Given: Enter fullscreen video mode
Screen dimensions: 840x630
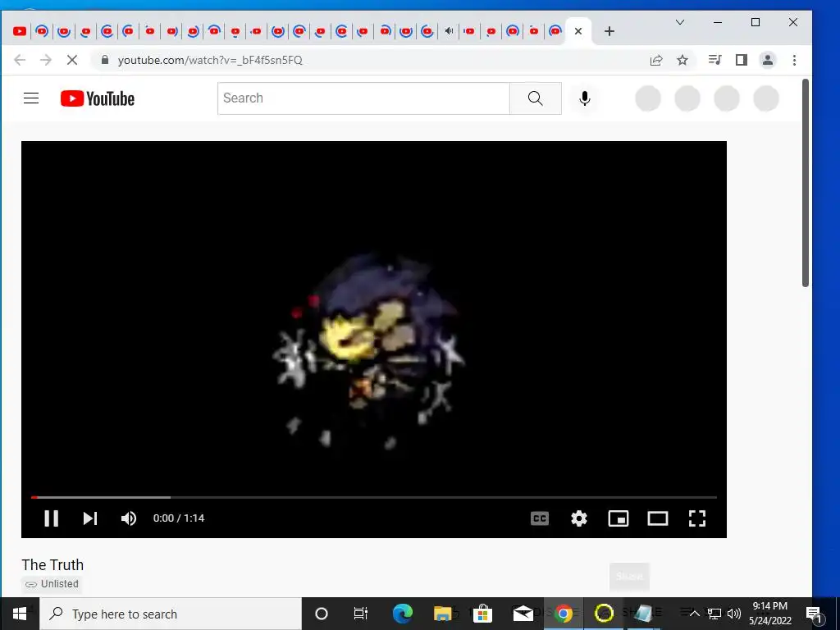Looking at the screenshot, I should [x=697, y=518].
